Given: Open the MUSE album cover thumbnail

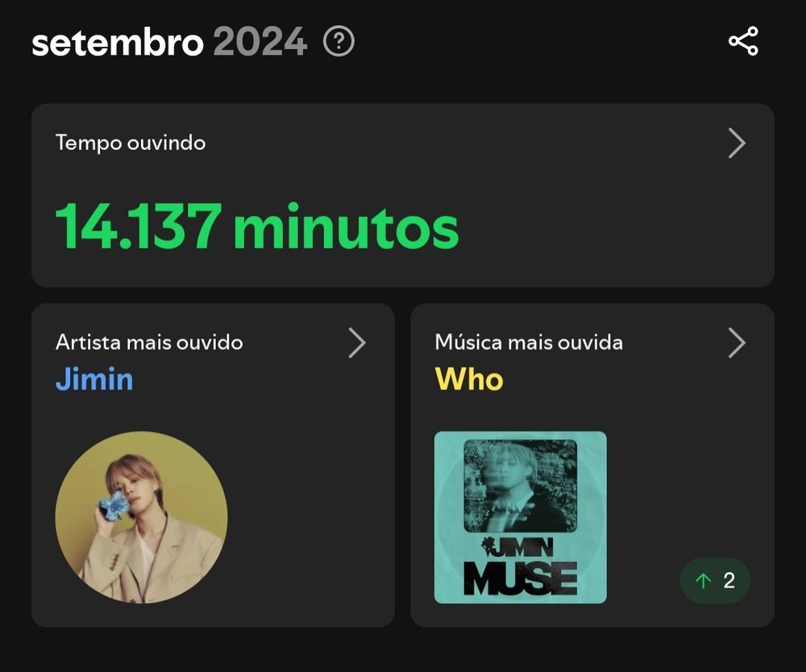Looking at the screenshot, I should (520, 517).
